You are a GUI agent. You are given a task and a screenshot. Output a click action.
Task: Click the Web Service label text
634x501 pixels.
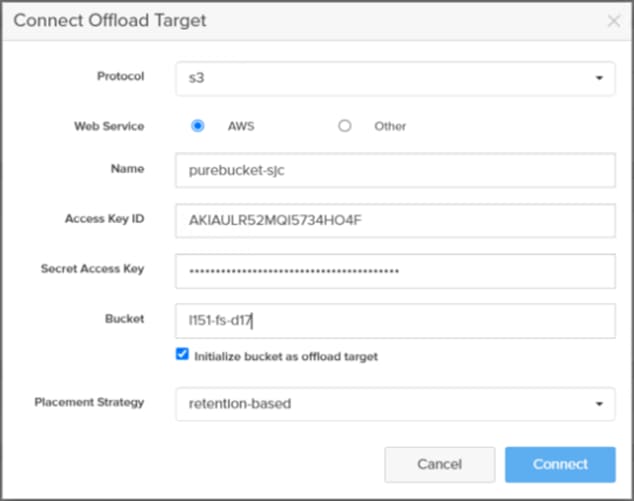109,126
